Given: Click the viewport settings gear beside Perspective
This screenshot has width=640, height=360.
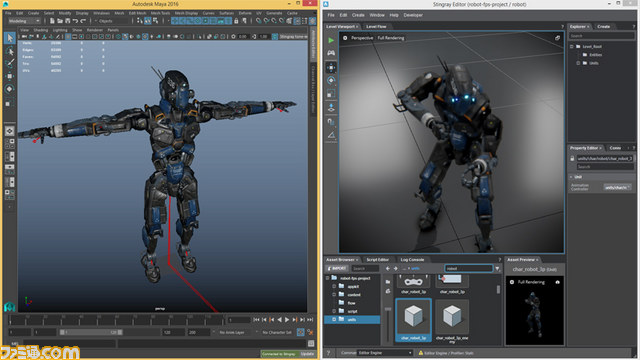Looking at the screenshot, I should 345,38.
